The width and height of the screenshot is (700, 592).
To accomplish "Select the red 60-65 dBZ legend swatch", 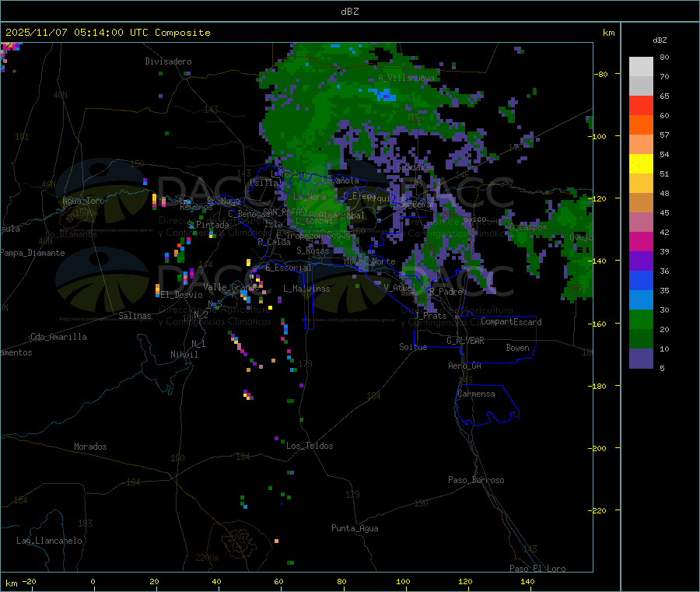I will (x=641, y=105).
